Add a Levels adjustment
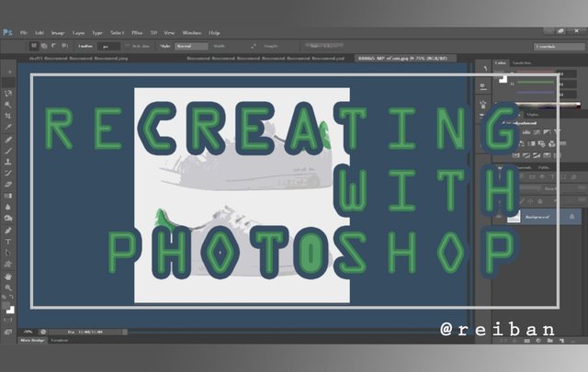 tap(526, 132)
